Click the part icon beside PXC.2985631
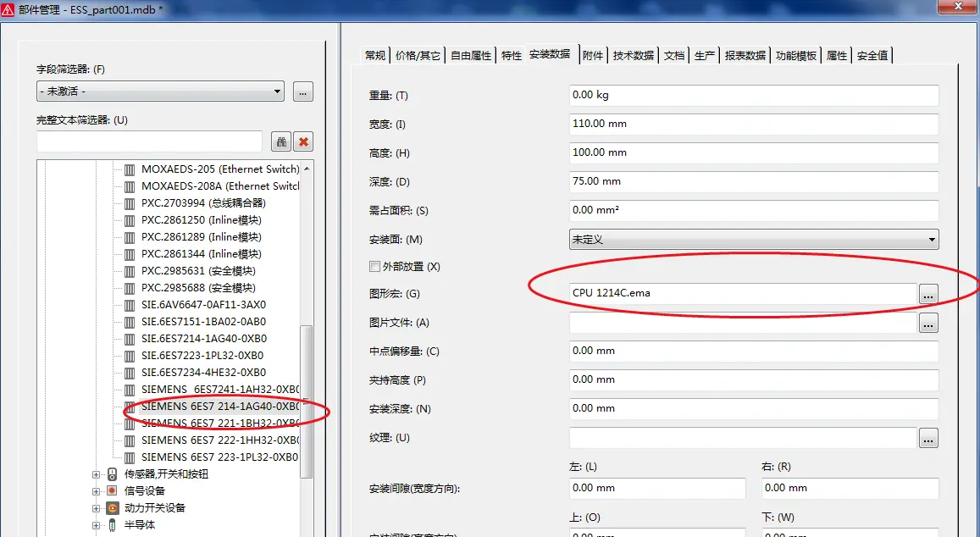The width and height of the screenshot is (980, 537). pos(130,271)
